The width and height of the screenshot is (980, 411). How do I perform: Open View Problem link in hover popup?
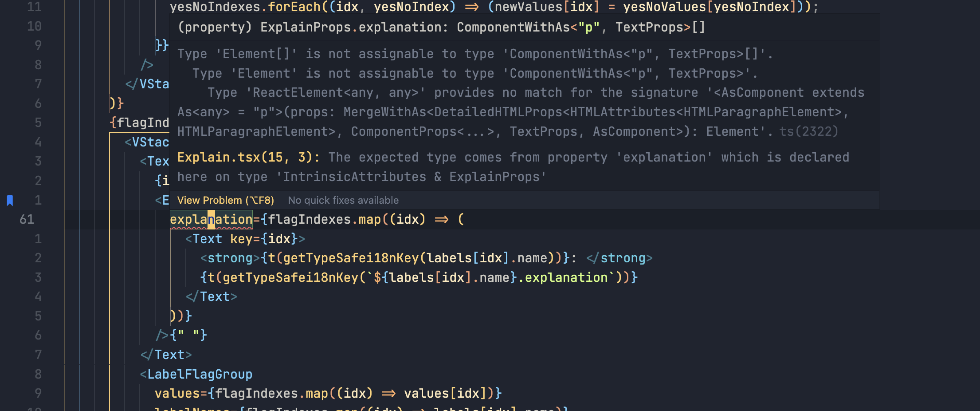225,200
